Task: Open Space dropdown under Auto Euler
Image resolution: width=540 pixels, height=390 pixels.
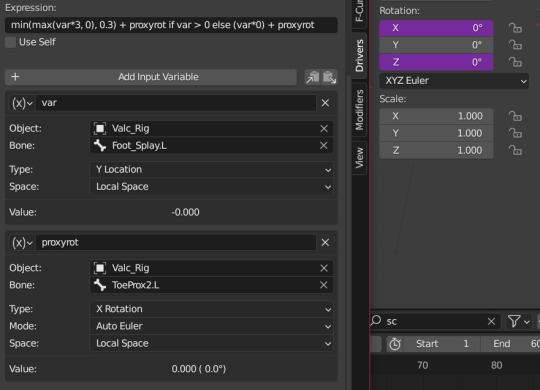Action: pyautogui.click(x=211, y=343)
